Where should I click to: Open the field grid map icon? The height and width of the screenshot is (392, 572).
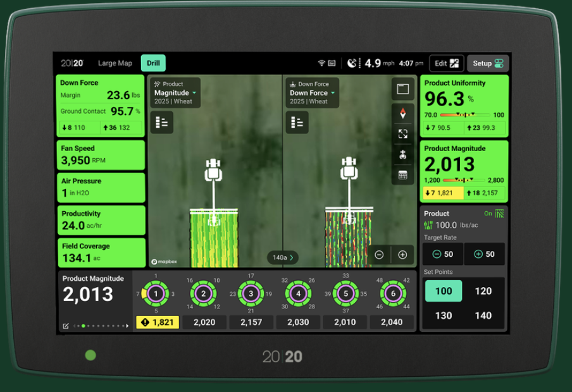pyautogui.click(x=402, y=175)
